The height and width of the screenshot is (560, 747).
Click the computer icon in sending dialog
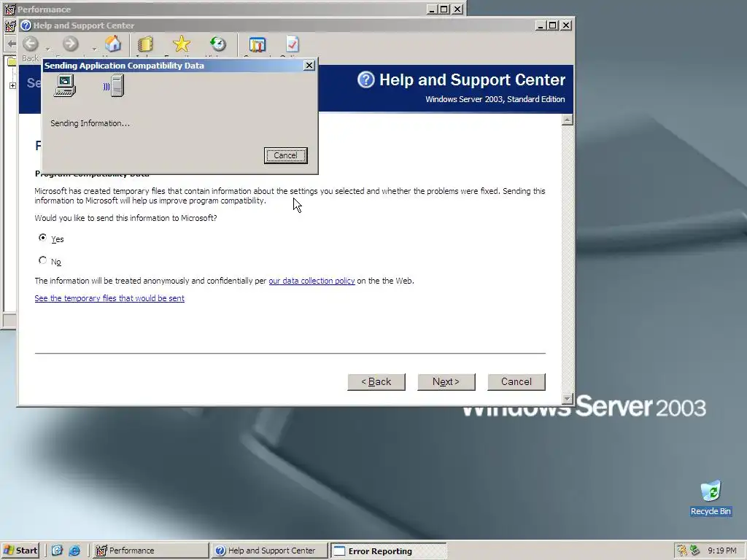65,86
